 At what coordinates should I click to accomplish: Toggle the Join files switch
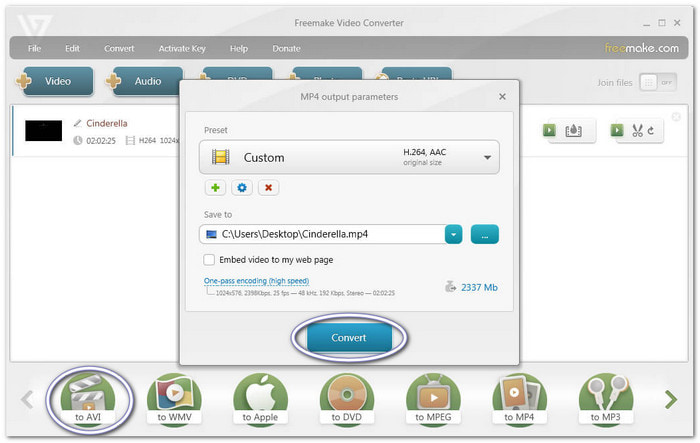point(658,83)
